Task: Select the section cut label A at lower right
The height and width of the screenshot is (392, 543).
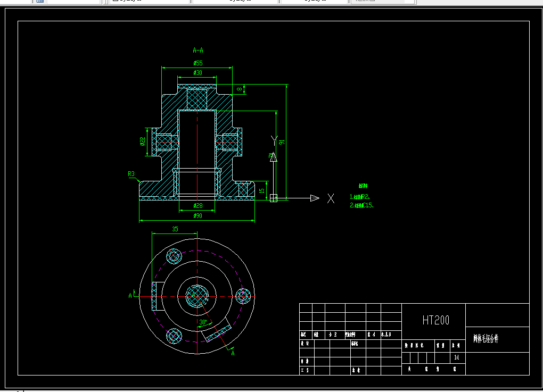Action: click(x=233, y=353)
